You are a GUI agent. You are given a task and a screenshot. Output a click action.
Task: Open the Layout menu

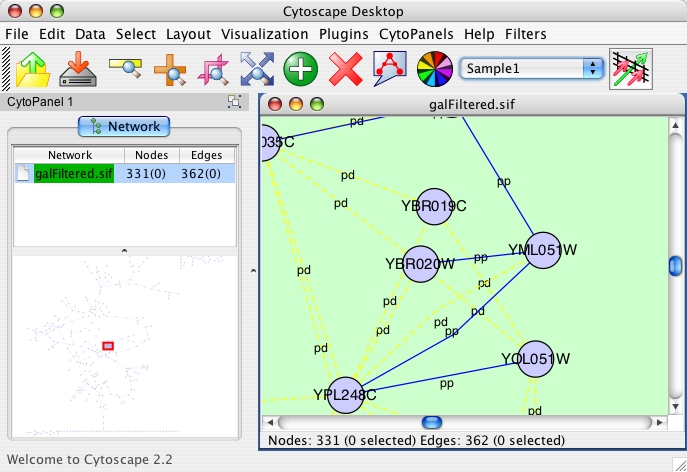[x=188, y=34]
